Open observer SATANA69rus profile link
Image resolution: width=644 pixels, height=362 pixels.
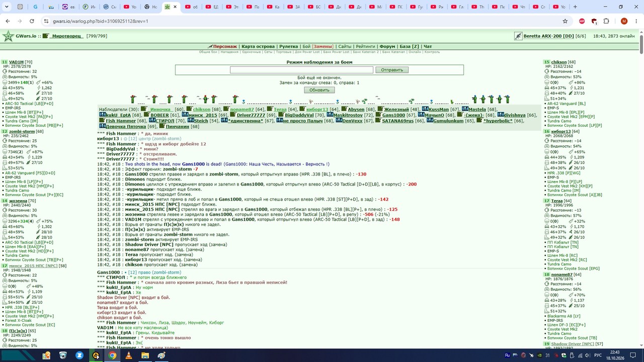pos(397,121)
